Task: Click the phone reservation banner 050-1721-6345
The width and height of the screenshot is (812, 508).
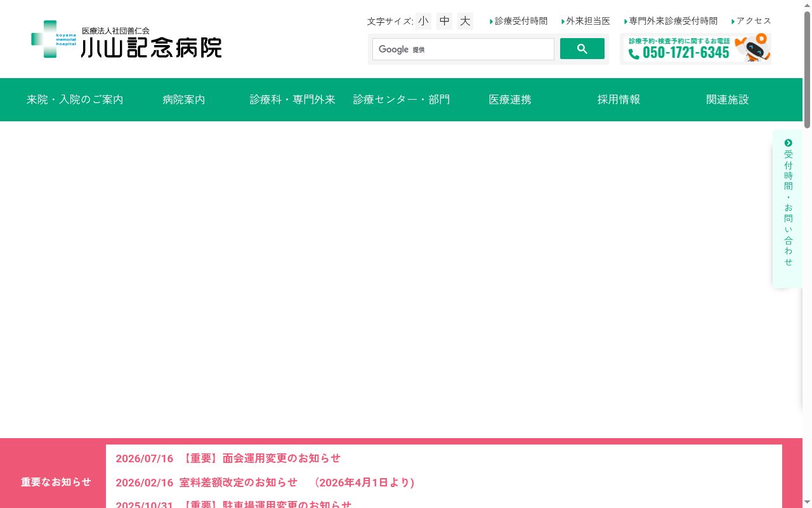Action: point(696,49)
